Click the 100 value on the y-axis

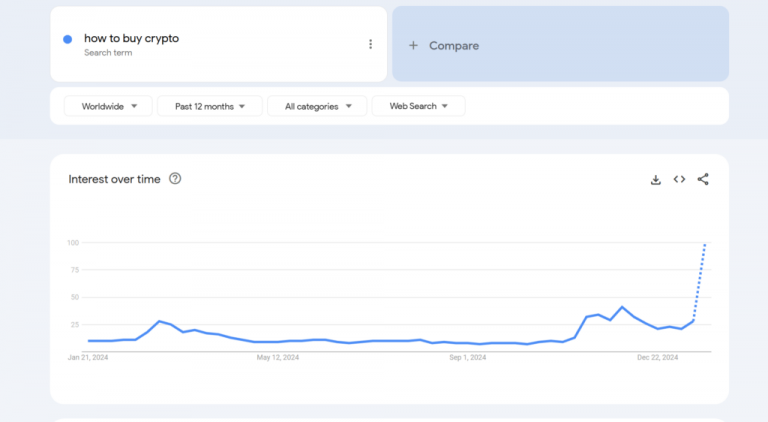point(73,243)
